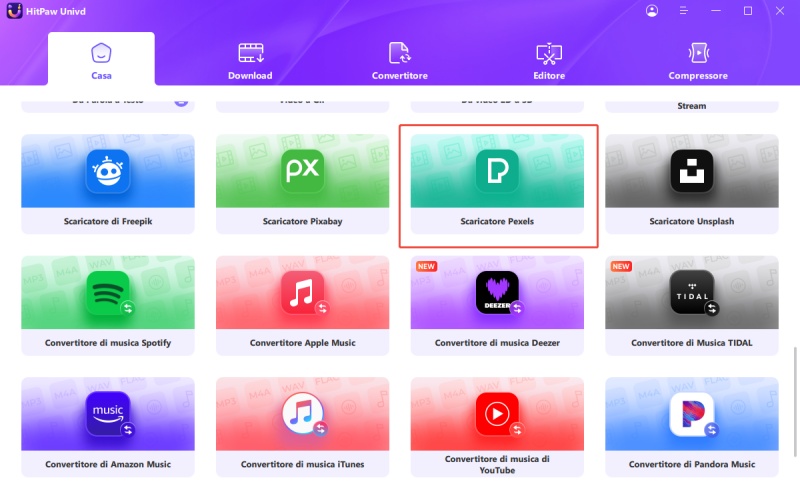
Task: Click the Pexels P icon
Action: click(x=497, y=171)
